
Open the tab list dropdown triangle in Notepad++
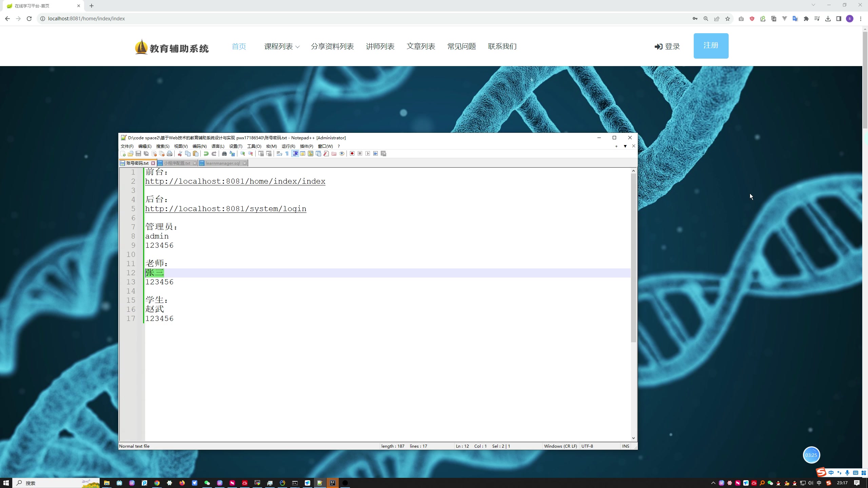(625, 146)
